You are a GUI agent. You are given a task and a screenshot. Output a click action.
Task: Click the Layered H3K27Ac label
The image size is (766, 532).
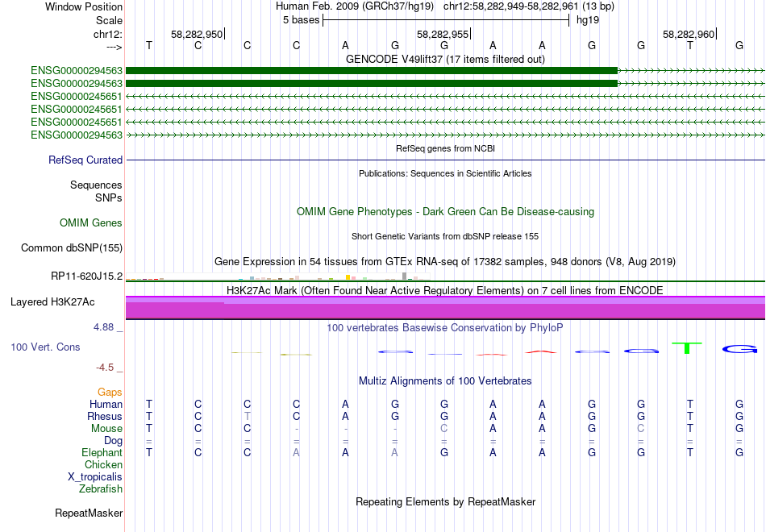[52, 302]
